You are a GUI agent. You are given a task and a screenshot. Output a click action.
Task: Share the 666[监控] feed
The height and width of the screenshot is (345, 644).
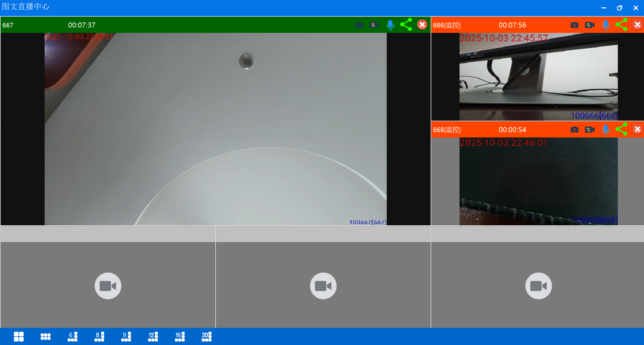coord(621,25)
